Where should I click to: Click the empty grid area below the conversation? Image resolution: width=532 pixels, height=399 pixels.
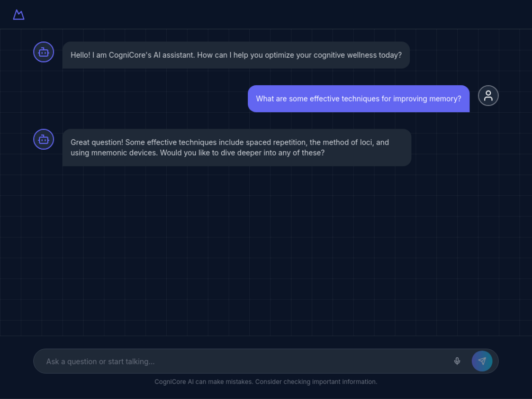266,251
